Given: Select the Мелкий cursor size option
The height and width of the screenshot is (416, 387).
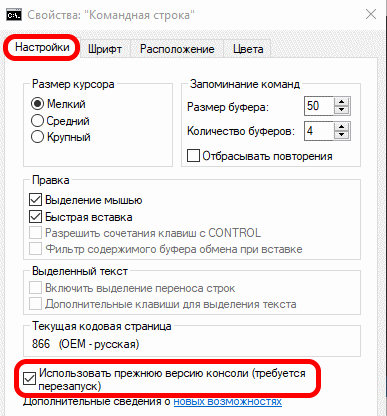Looking at the screenshot, I should click(x=37, y=104).
